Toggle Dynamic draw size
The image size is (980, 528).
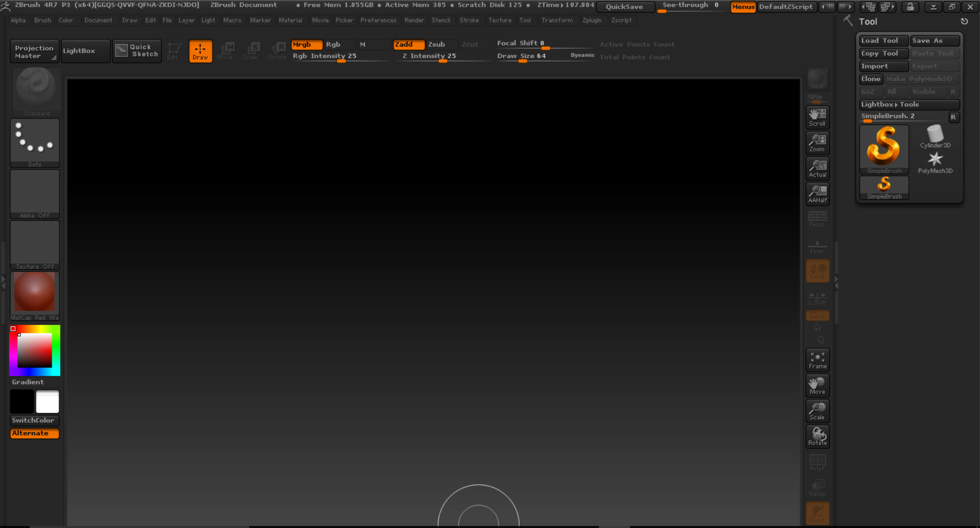[582, 55]
